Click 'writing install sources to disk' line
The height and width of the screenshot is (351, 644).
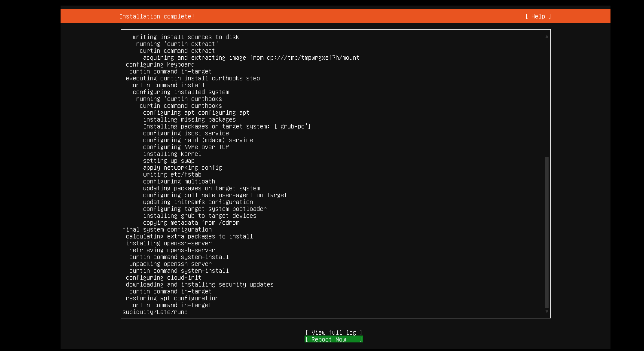[186, 37]
